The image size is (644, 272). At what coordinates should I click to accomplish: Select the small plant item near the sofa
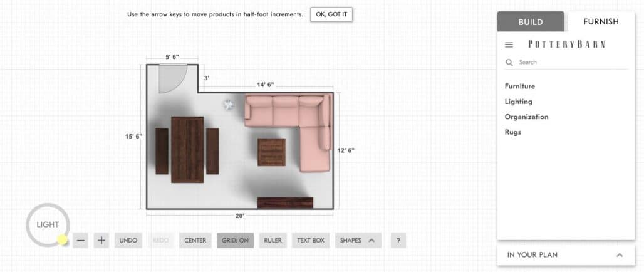pyautogui.click(x=229, y=105)
